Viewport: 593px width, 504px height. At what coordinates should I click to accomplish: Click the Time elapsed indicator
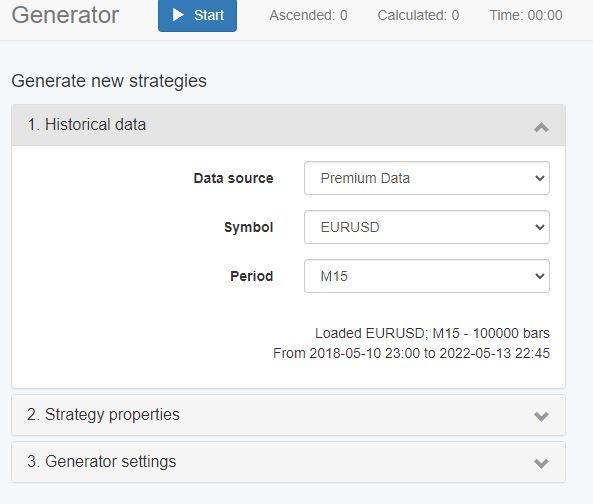(526, 16)
